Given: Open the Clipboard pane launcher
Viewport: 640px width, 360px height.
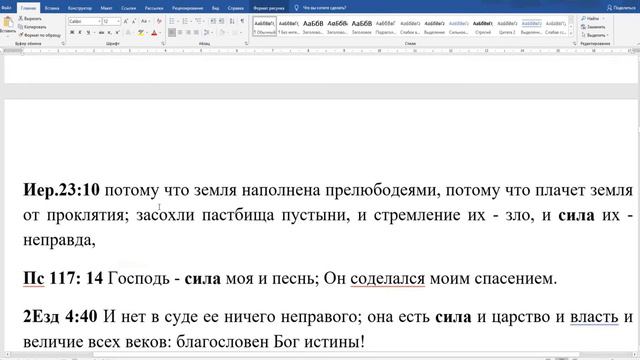Looking at the screenshot, I should click(63, 43).
